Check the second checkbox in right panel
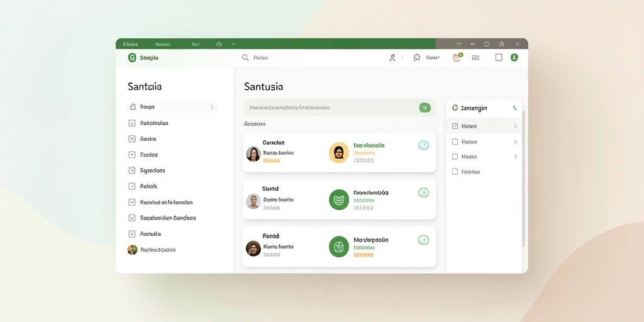This screenshot has height=322, width=644. pyautogui.click(x=455, y=142)
